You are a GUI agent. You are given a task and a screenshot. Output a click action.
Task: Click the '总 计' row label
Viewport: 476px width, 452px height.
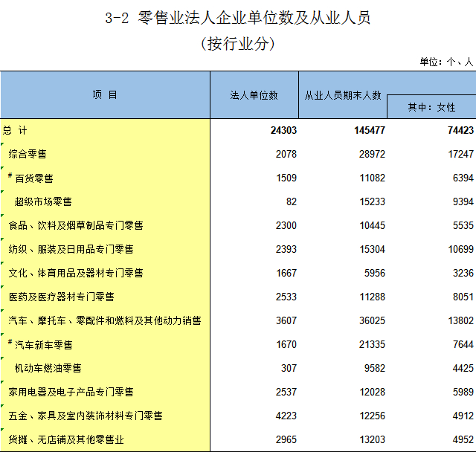pos(15,130)
